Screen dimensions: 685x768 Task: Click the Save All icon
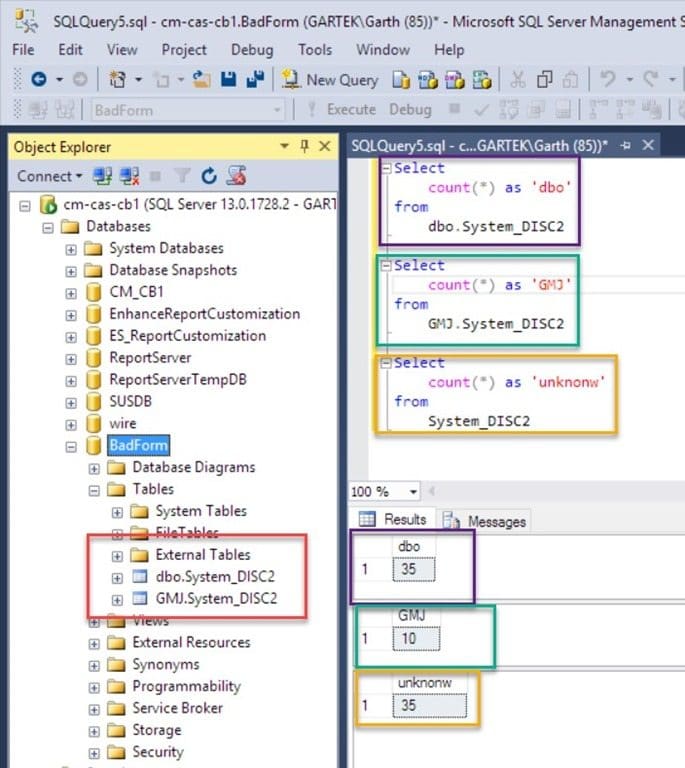tap(255, 79)
